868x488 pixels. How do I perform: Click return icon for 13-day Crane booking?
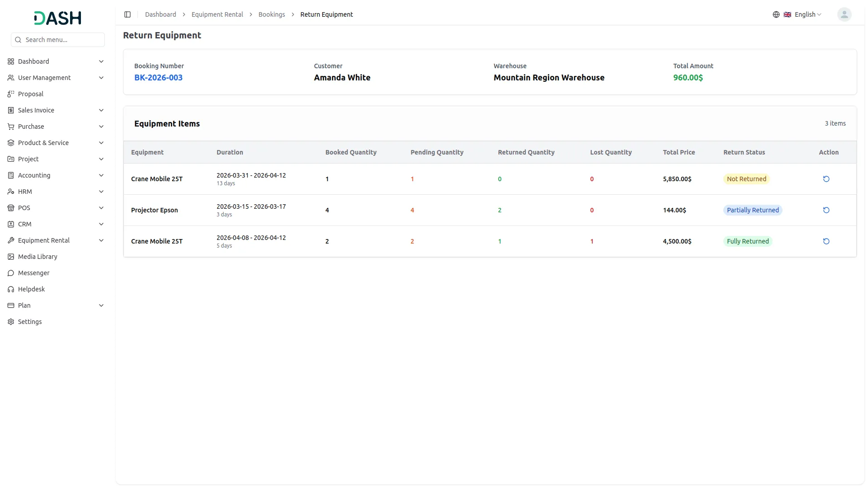point(826,179)
